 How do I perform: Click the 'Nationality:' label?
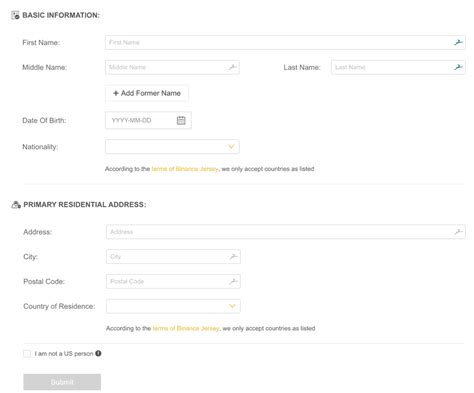click(x=40, y=147)
